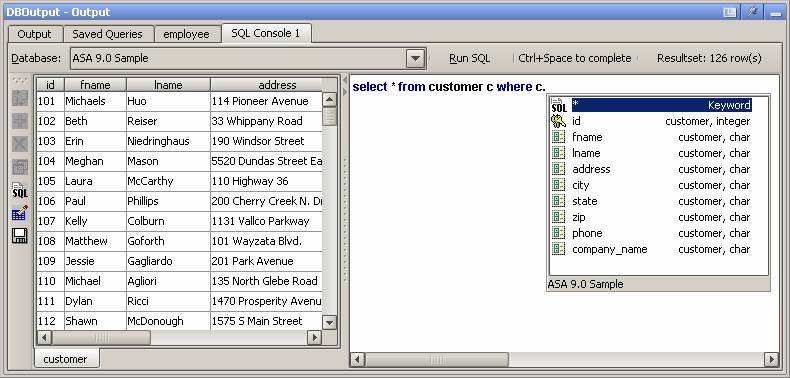The image size is (790, 378).
Task: Select the 'McCarthy' lname cell
Action: point(168,181)
